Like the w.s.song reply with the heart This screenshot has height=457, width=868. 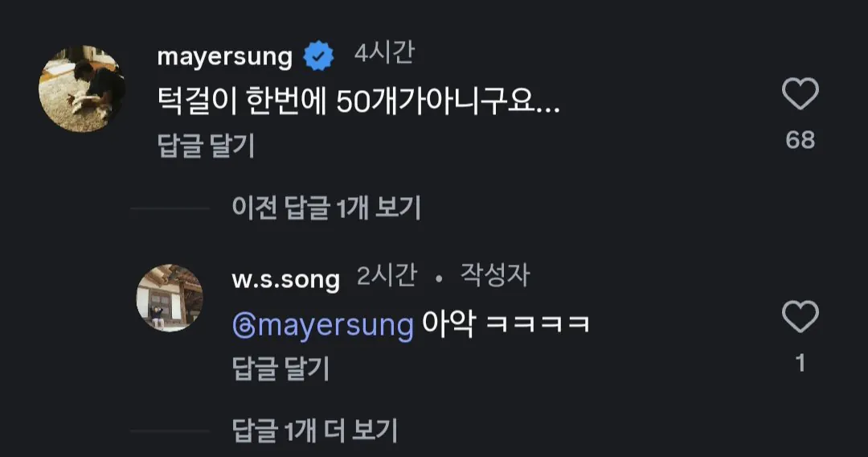point(800,317)
